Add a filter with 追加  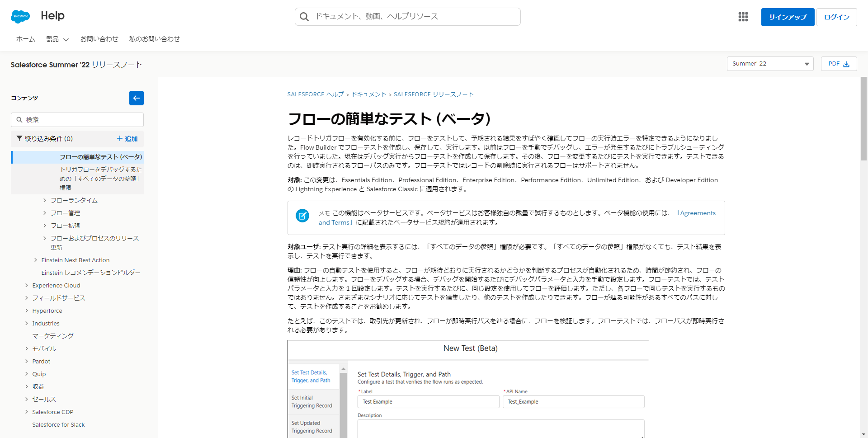click(127, 139)
